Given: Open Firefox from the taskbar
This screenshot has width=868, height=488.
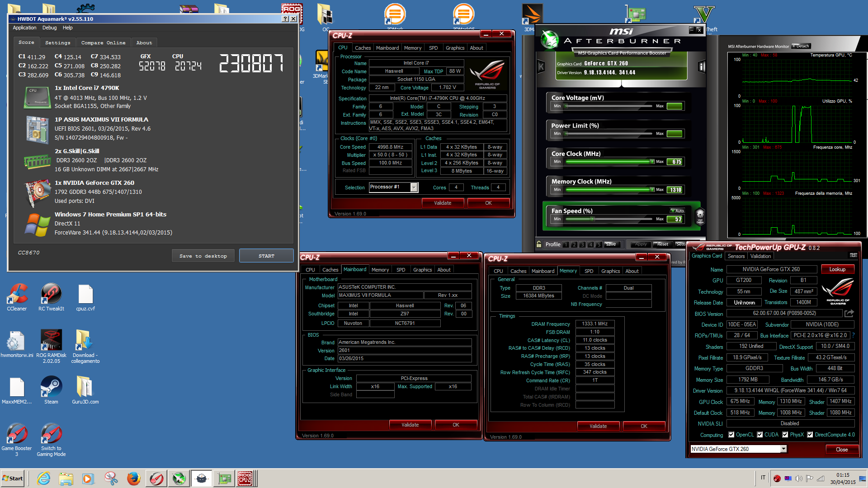Looking at the screenshot, I should (x=133, y=479).
